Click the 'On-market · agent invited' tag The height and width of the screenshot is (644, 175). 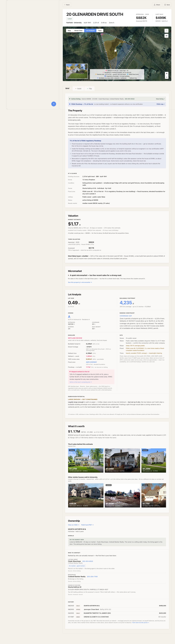[77, 566]
